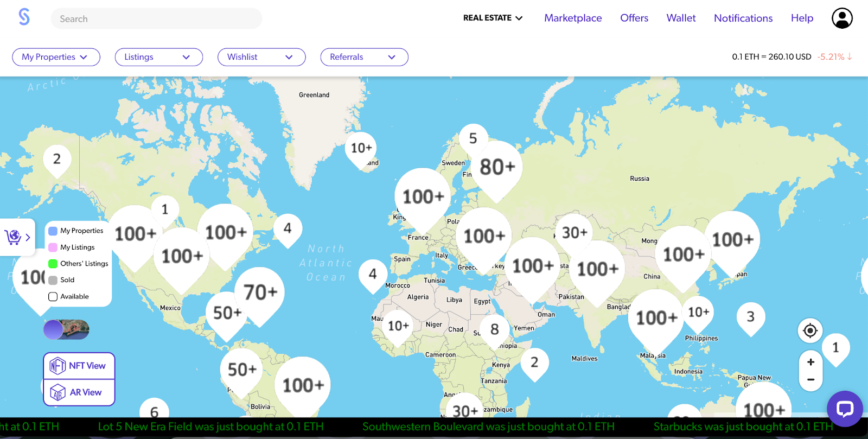
Task: Click the Starbucks ticker message
Action: coord(743,427)
